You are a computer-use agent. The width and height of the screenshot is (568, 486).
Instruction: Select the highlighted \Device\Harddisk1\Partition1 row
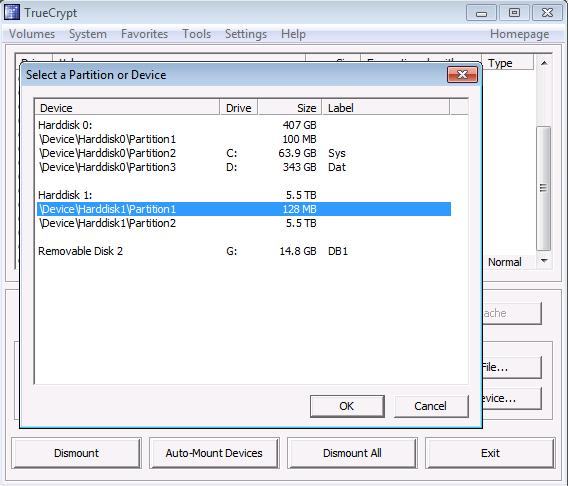click(244, 209)
